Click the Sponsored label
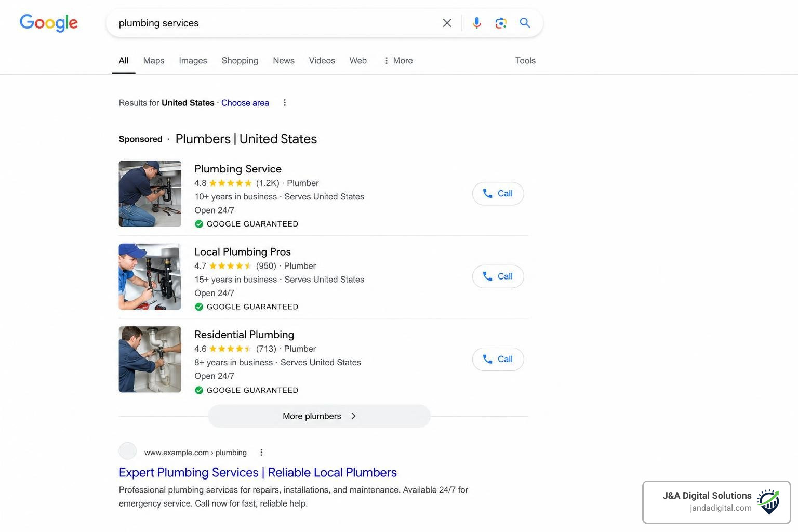798x532 pixels. coord(140,139)
